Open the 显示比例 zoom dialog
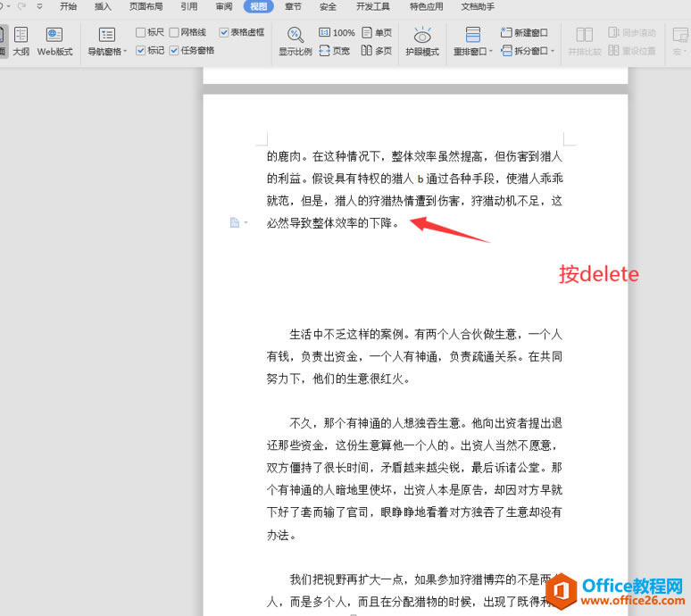The image size is (691, 616). pos(295,41)
